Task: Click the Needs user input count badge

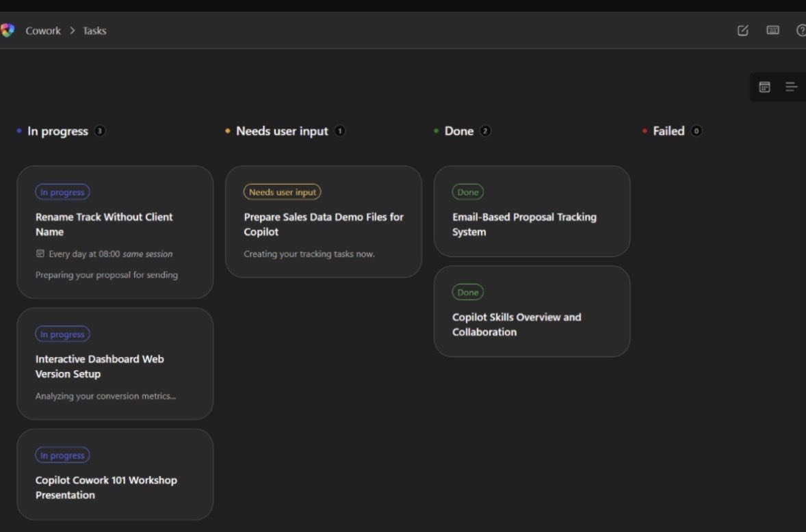Action: (x=339, y=131)
